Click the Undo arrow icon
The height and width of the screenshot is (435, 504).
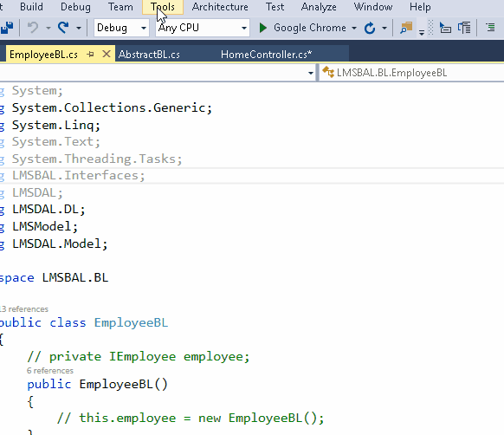point(32,28)
